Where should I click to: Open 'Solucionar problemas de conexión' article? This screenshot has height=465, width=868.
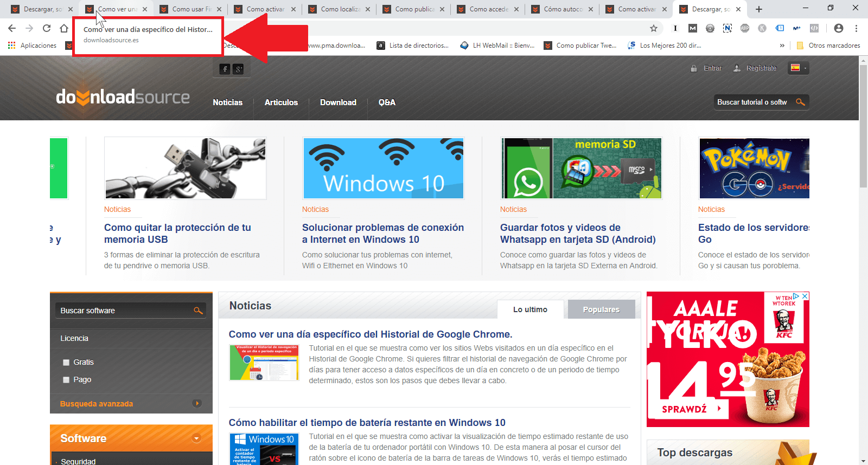(383, 234)
